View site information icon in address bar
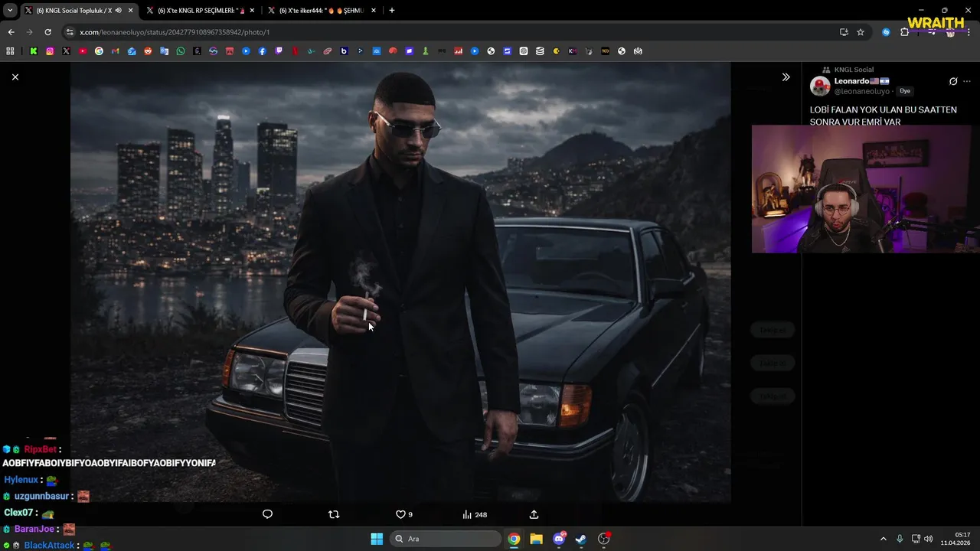 point(70,32)
